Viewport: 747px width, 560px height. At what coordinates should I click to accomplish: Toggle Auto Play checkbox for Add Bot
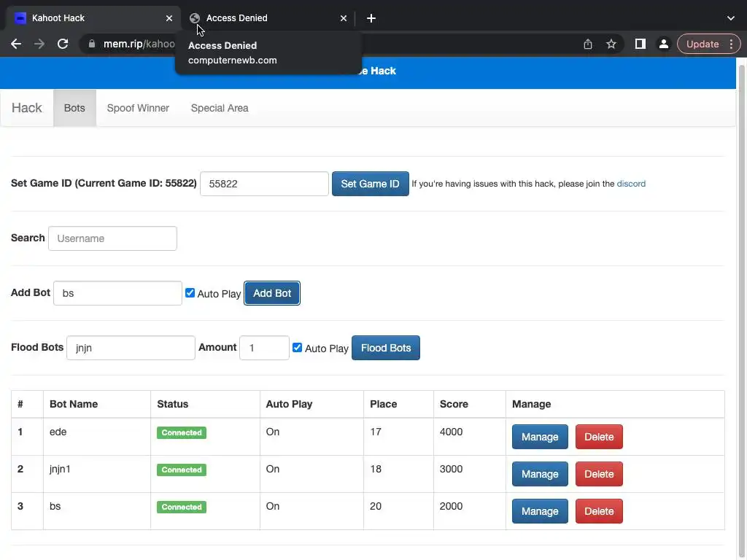(x=190, y=293)
